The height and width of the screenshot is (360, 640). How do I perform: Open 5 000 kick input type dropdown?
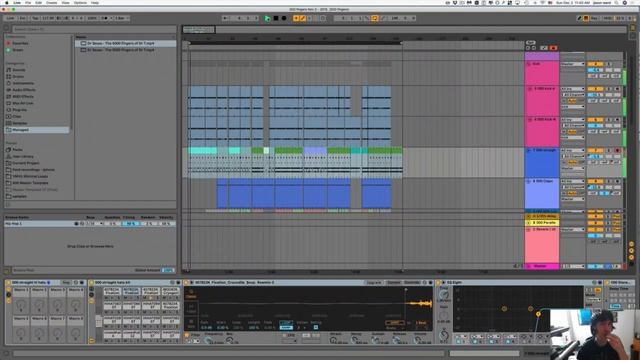[573, 89]
